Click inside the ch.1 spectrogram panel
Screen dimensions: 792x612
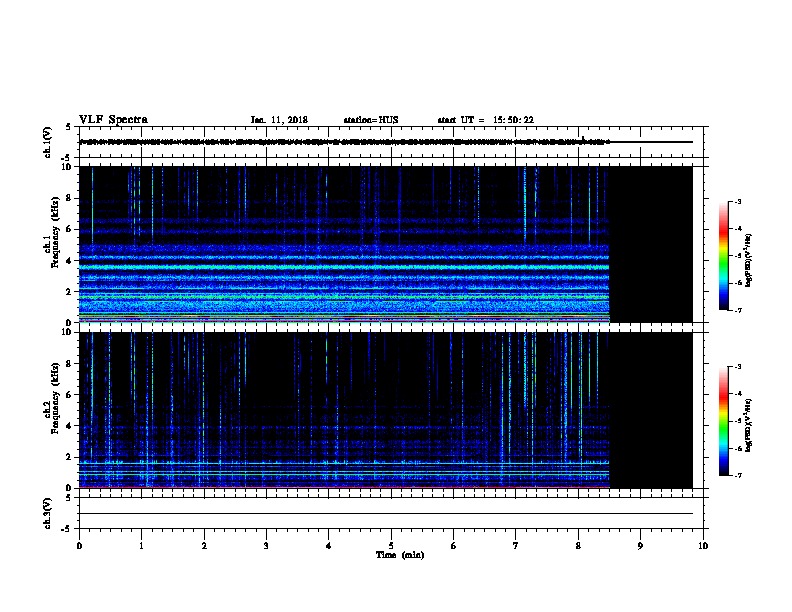(x=386, y=244)
